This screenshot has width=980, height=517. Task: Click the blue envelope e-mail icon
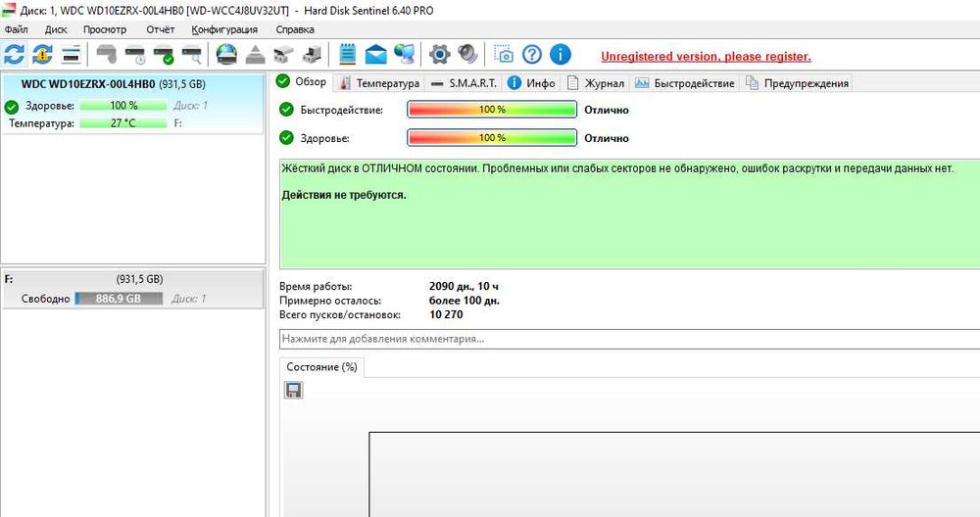[375, 55]
